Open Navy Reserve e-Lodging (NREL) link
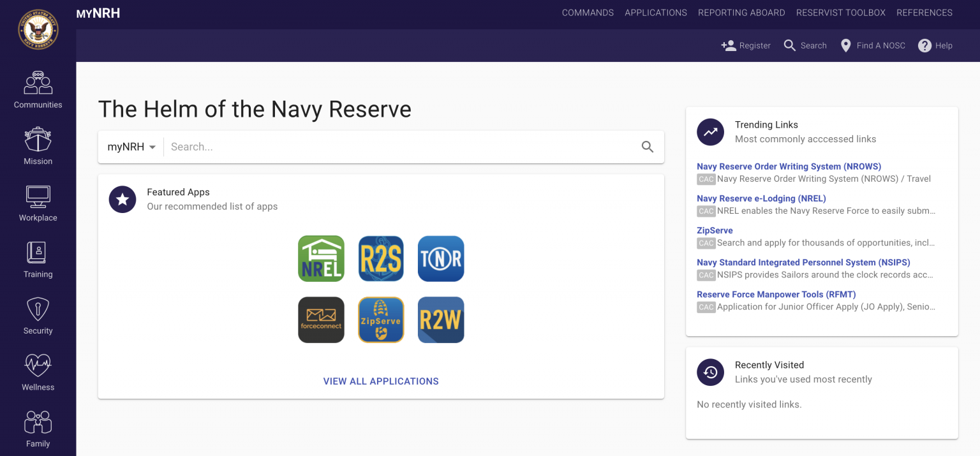Screen dimensions: 980x456 pos(761,198)
